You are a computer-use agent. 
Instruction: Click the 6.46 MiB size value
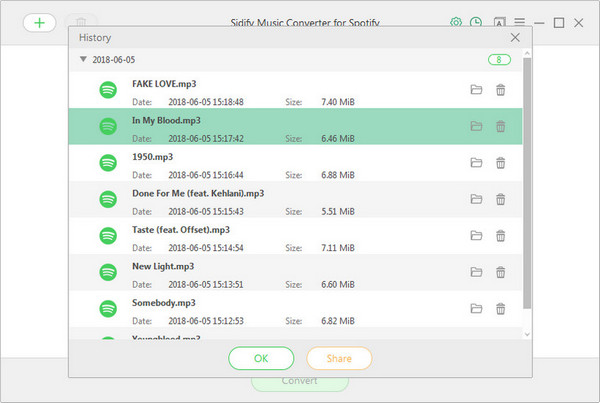(338, 139)
